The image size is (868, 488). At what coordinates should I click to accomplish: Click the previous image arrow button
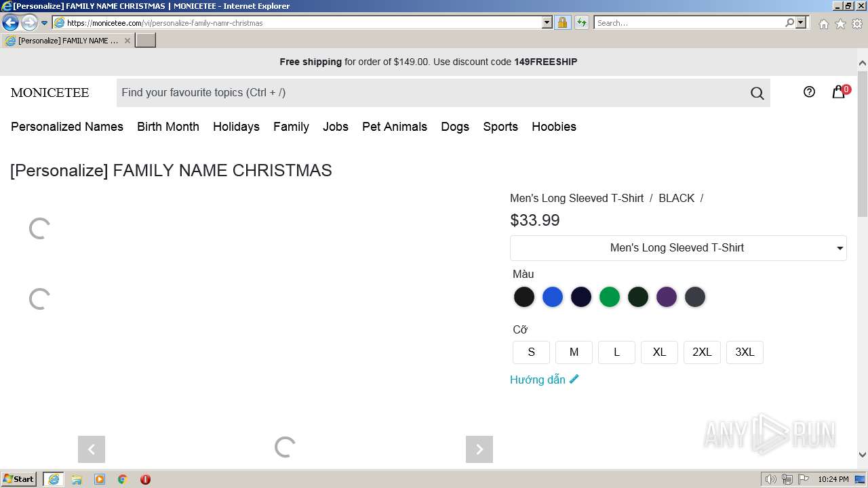[x=92, y=449]
